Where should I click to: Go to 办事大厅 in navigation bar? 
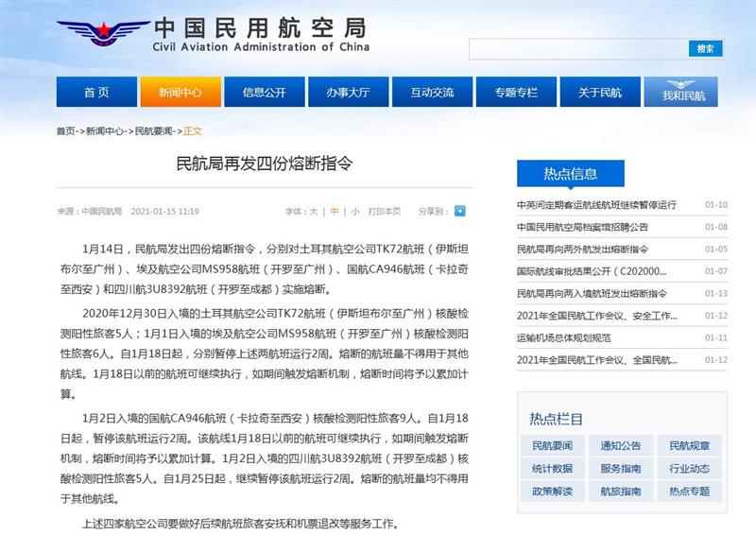[348, 93]
